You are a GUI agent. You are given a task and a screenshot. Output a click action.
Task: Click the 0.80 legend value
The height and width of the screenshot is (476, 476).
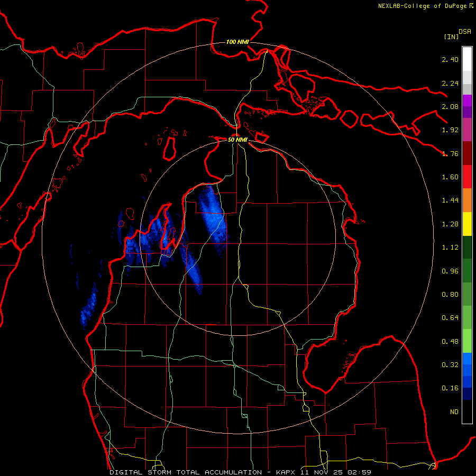(450, 295)
